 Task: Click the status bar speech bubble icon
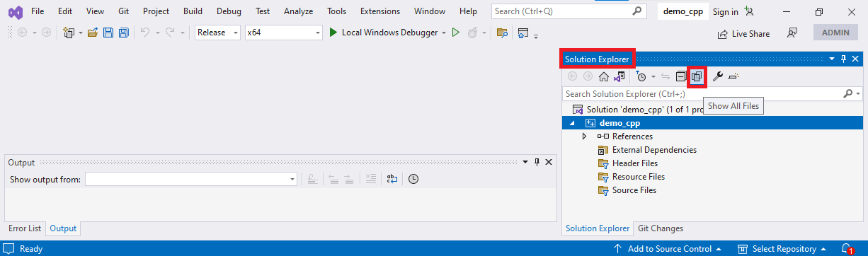(x=9, y=249)
